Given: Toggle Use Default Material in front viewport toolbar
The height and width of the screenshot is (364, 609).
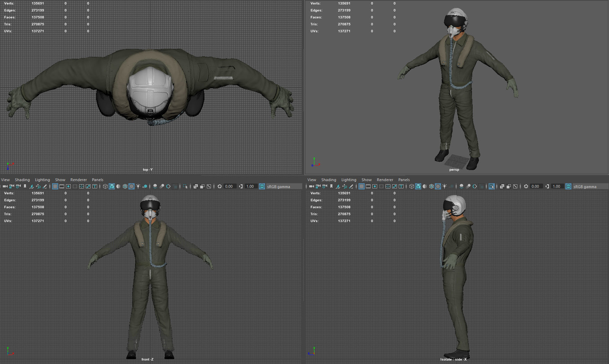Looking at the screenshot, I should [x=118, y=186].
